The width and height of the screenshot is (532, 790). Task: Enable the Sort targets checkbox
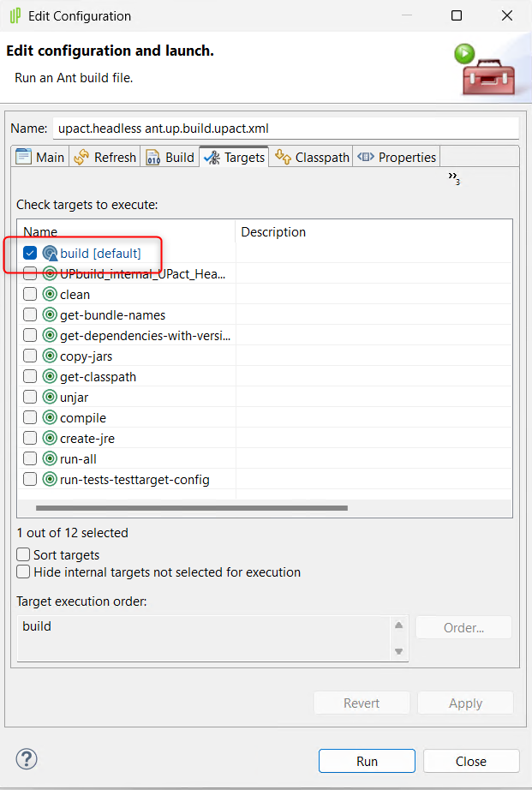[x=23, y=555]
